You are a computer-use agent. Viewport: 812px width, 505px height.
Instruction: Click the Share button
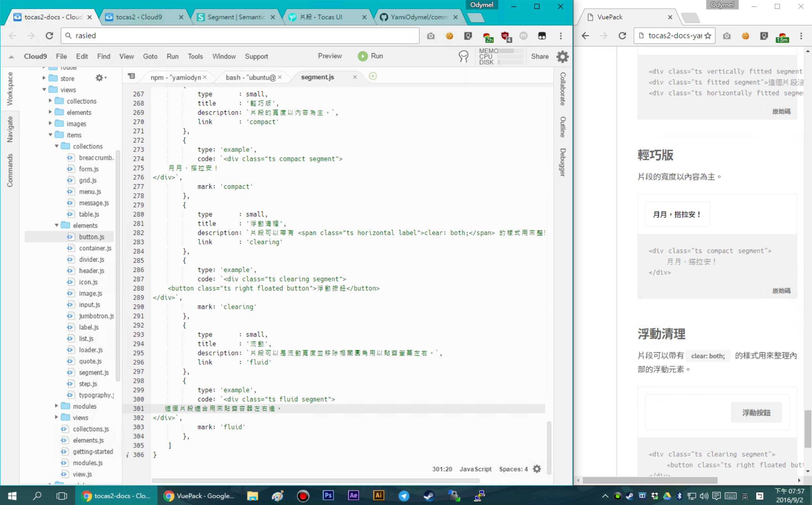point(540,56)
